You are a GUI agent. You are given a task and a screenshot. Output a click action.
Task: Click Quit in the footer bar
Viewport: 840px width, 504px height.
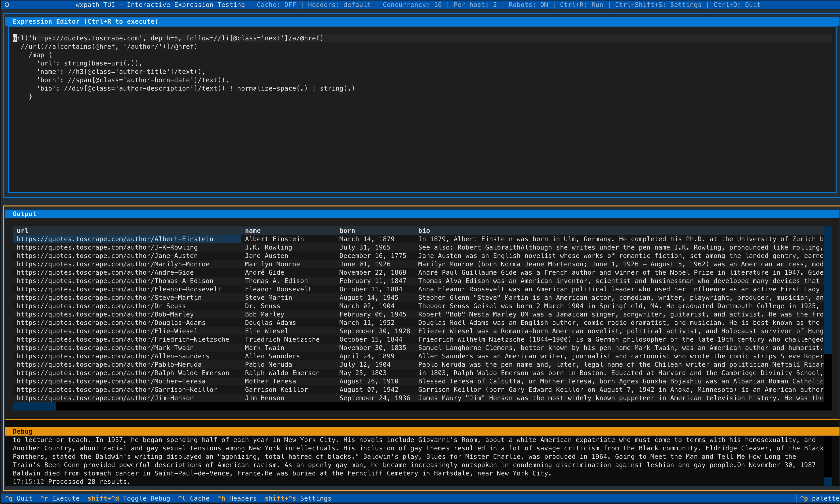[x=19, y=498]
